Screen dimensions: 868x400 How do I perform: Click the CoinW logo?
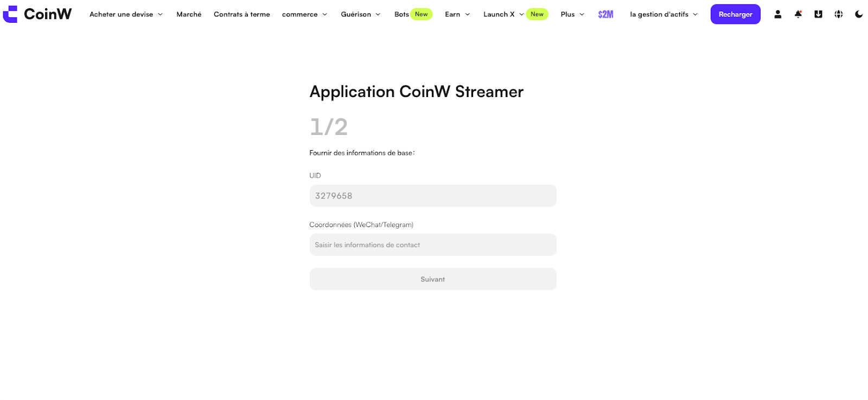pyautogui.click(x=37, y=14)
